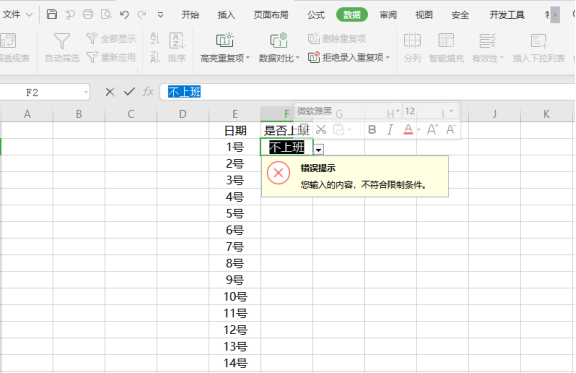Open the 文件 file menu
The image size is (576, 373).
[x=17, y=15]
